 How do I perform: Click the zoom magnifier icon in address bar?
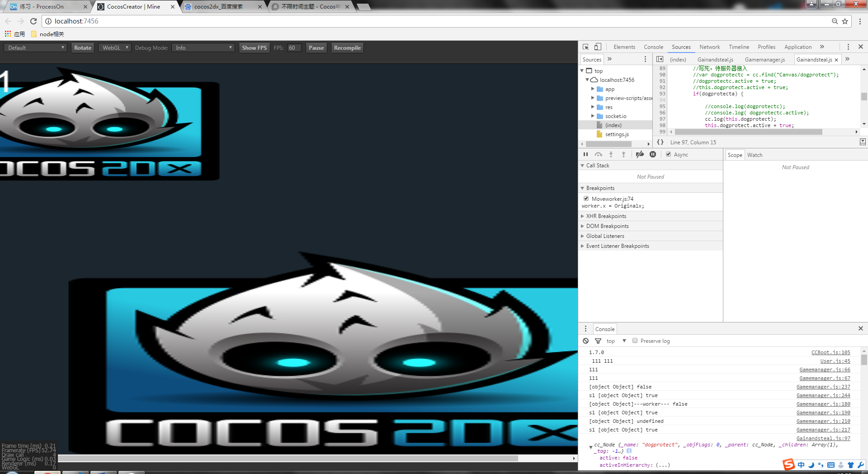835,21
